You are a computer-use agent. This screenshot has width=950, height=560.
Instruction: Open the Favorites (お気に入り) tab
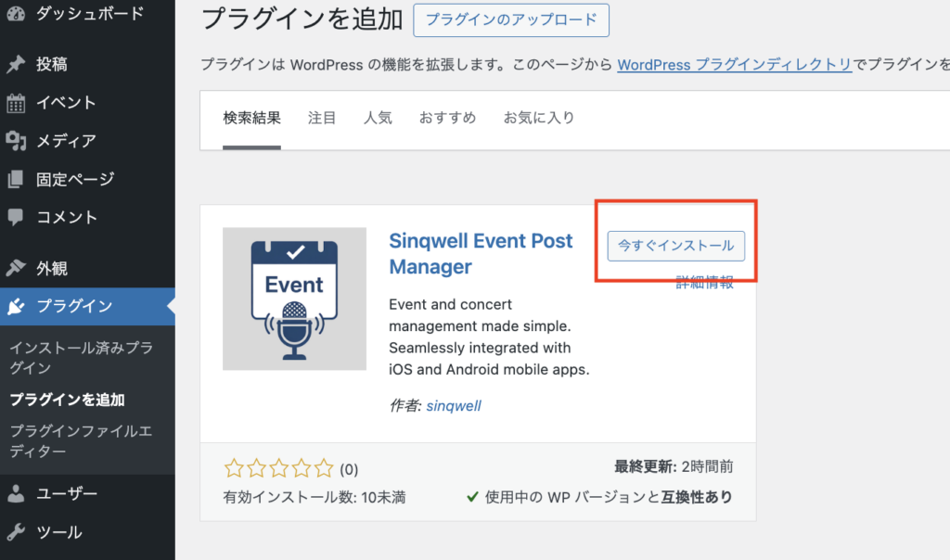[x=539, y=118]
